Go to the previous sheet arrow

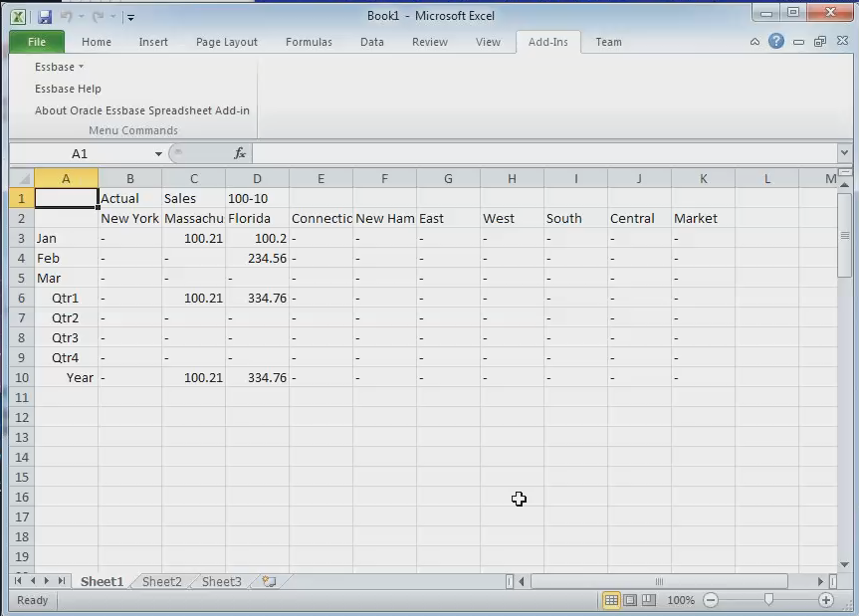click(x=32, y=581)
